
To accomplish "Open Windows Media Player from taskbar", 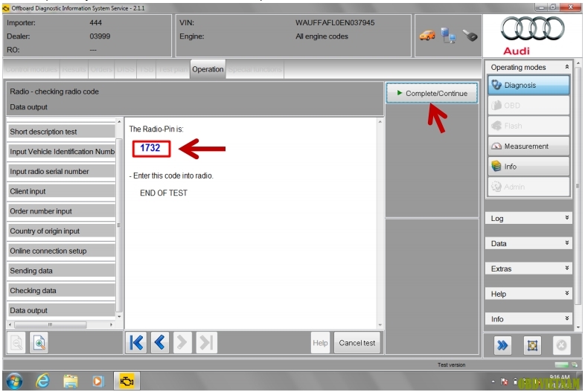I will [x=97, y=381].
